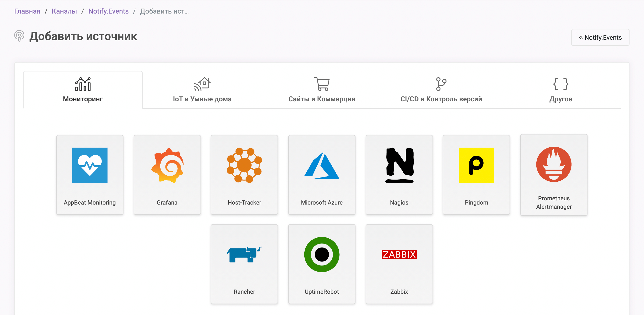Click the Zabbix card label
The width and height of the screenshot is (644, 315).
399,292
